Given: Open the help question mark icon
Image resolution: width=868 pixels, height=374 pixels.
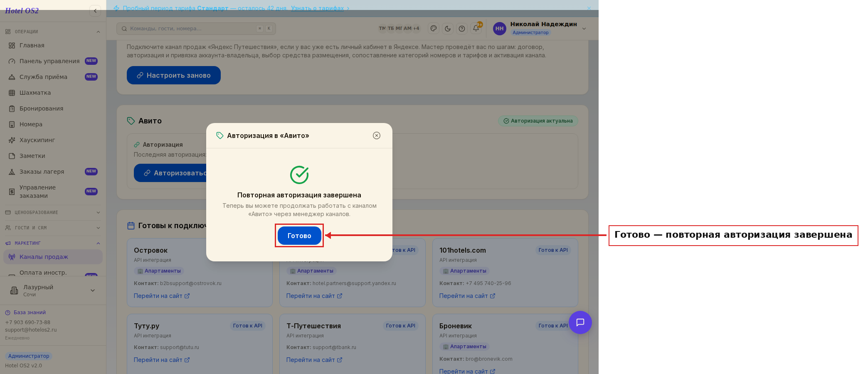Looking at the screenshot, I should coord(462,28).
